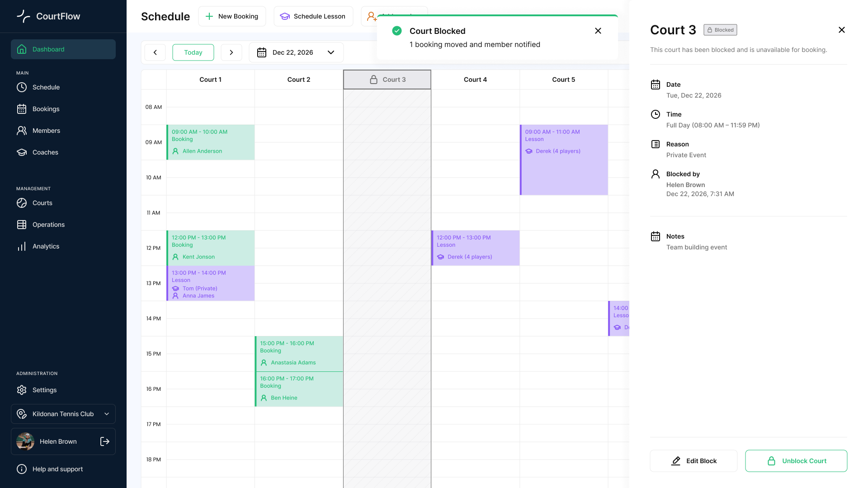
Task: Click the Kildonan Tennis Club location icon
Action: pyautogui.click(x=22, y=414)
